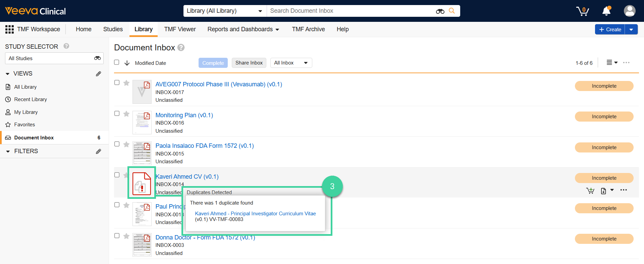Open Kaveri Ahmed CV (v0.1) link

187,177
